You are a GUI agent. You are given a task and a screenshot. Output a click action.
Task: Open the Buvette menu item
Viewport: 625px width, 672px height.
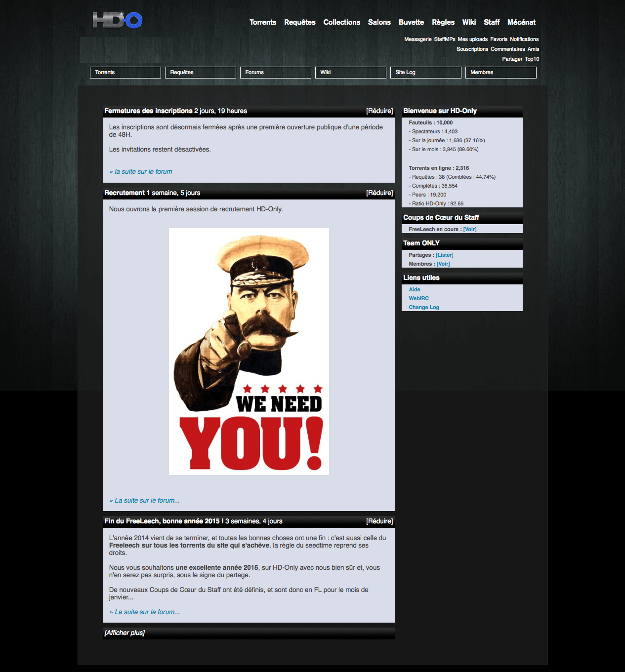pos(412,22)
